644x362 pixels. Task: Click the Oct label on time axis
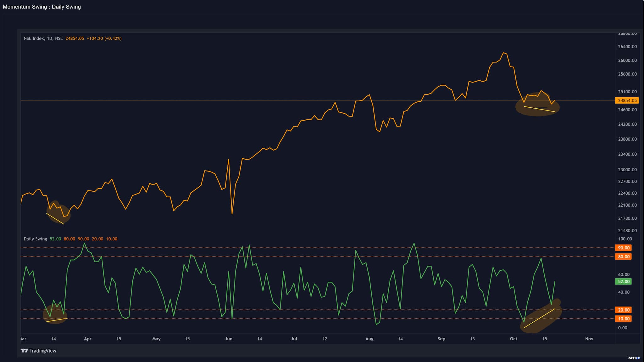click(x=514, y=339)
